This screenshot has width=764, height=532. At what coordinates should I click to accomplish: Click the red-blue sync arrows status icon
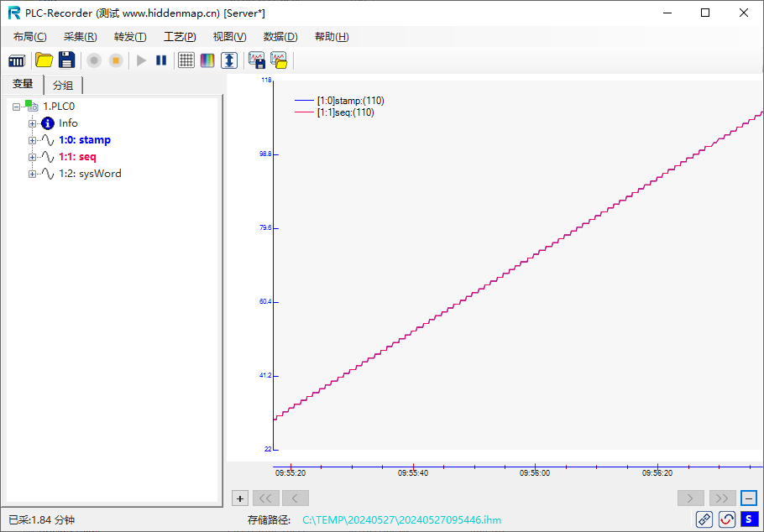pyautogui.click(x=727, y=519)
